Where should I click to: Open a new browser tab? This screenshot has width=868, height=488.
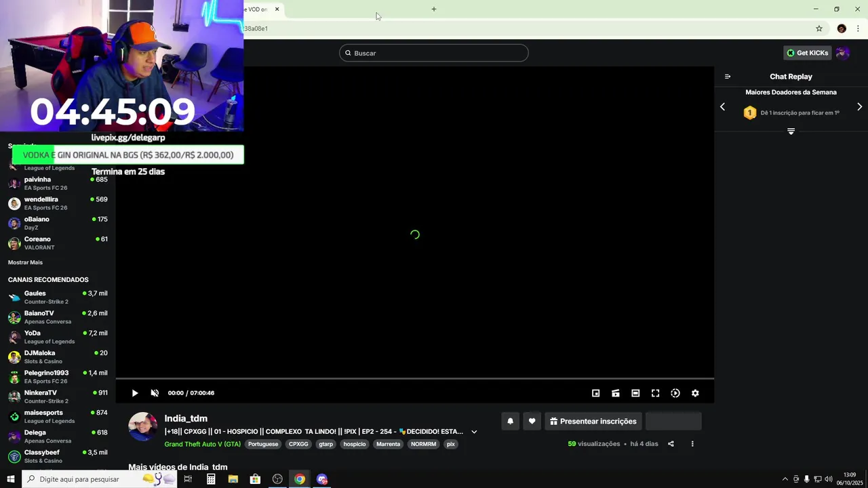click(x=434, y=9)
